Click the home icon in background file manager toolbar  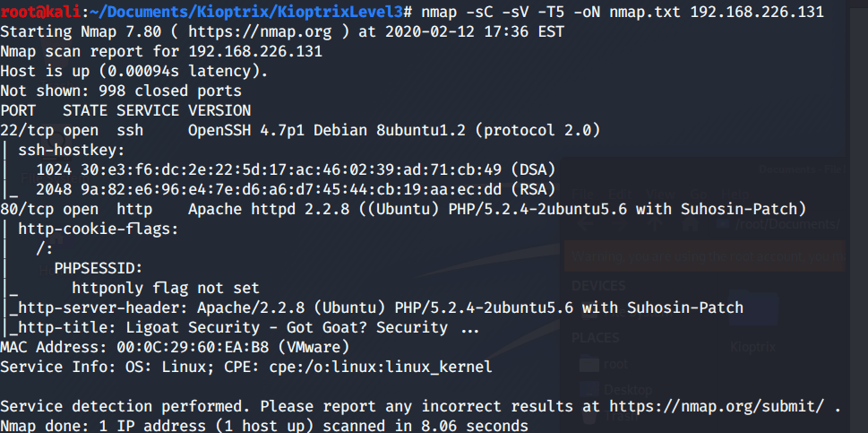tap(689, 224)
